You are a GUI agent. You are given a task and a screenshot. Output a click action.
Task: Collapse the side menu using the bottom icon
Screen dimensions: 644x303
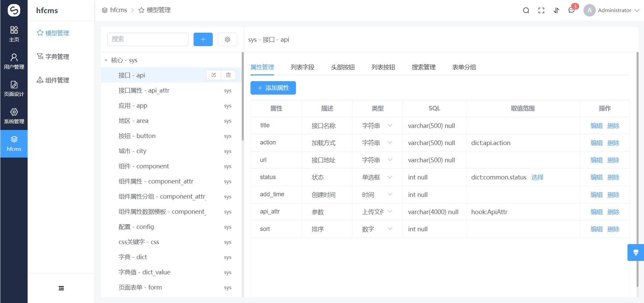click(x=61, y=288)
